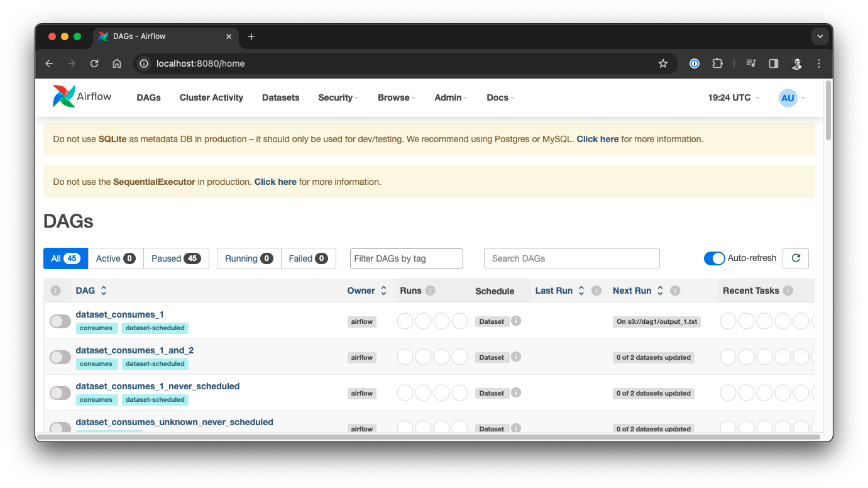Click the Dataset schedule info icon for dataset_consumes_1
The height and width of the screenshot is (488, 868).
point(516,321)
